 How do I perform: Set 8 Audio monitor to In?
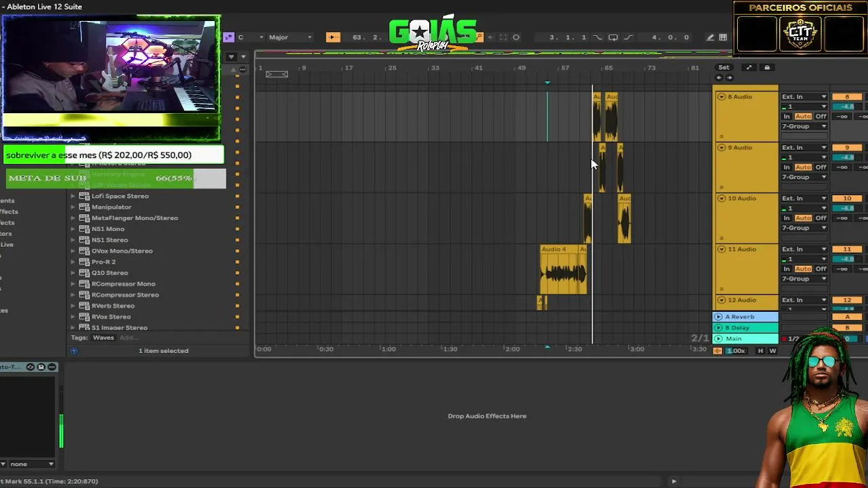(x=787, y=117)
